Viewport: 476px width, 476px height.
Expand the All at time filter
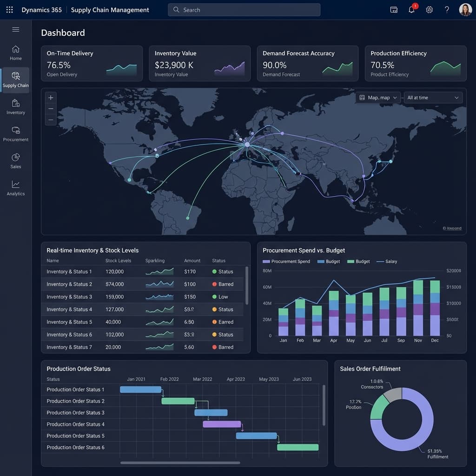point(432,98)
